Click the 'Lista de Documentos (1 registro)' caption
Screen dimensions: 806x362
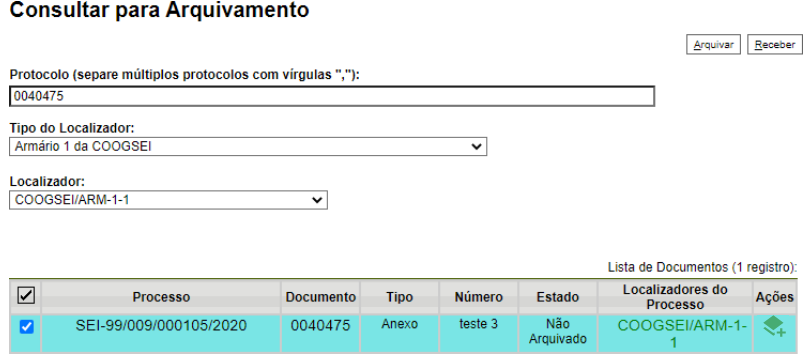(702, 267)
